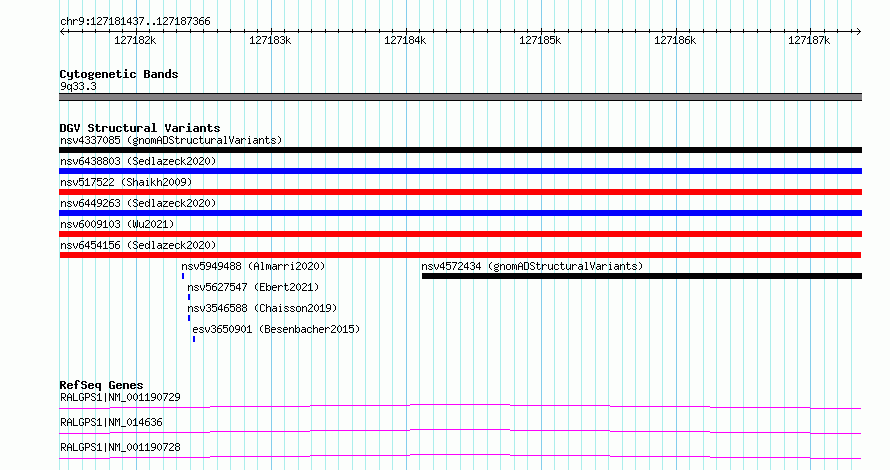The height and width of the screenshot is (470, 890).
Task: Click the 127184k ruler tick label
Action: point(405,40)
